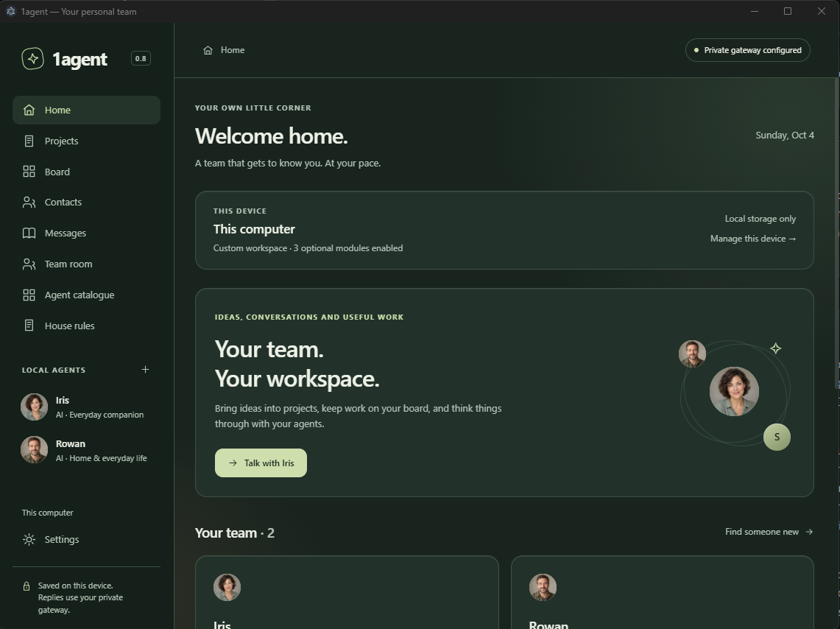Click the main content vertical scrollbar

point(837,233)
